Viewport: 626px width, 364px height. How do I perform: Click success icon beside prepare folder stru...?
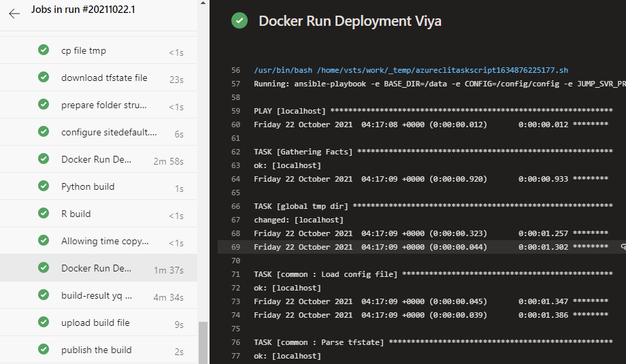(44, 104)
